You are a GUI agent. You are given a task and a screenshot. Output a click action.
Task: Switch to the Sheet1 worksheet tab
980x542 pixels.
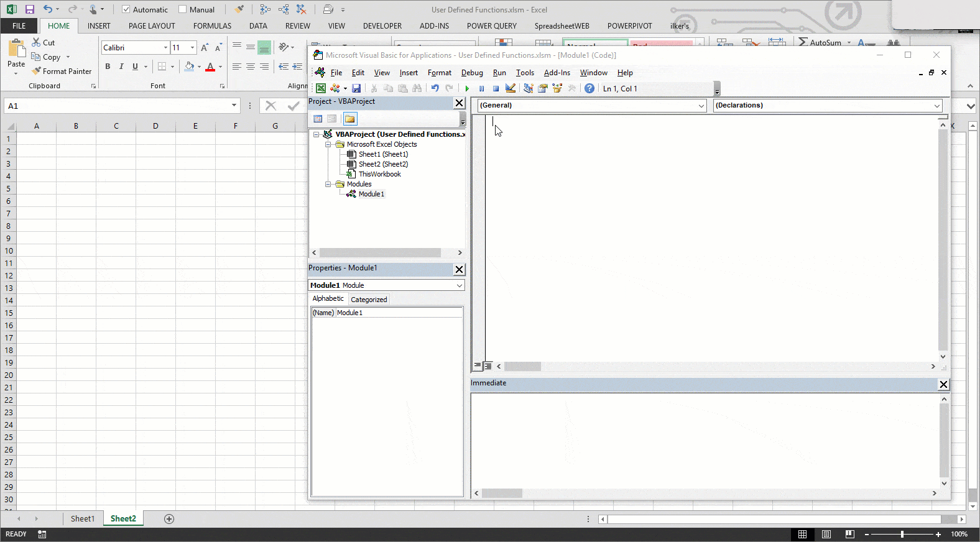pyautogui.click(x=83, y=519)
